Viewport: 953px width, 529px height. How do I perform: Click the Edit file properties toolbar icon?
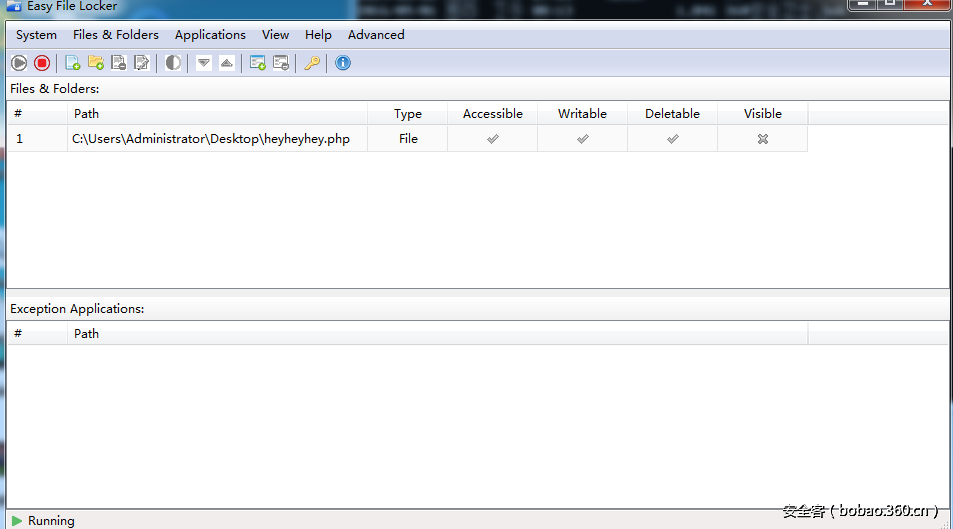click(x=141, y=63)
